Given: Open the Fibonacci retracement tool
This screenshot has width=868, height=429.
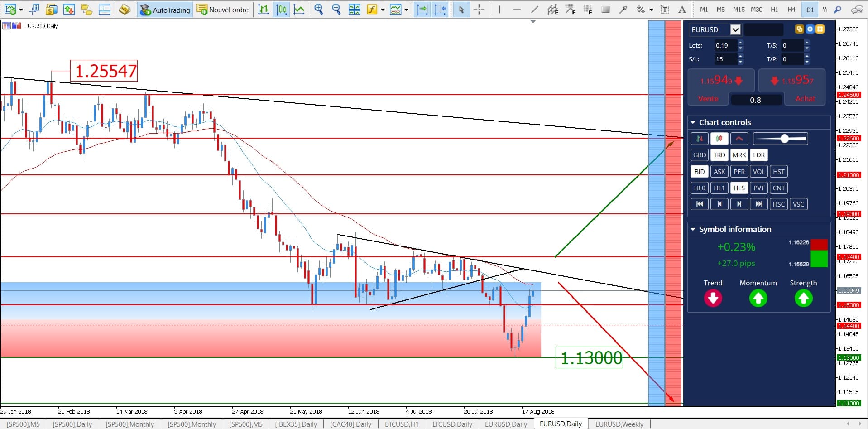Looking at the screenshot, I should [587, 10].
